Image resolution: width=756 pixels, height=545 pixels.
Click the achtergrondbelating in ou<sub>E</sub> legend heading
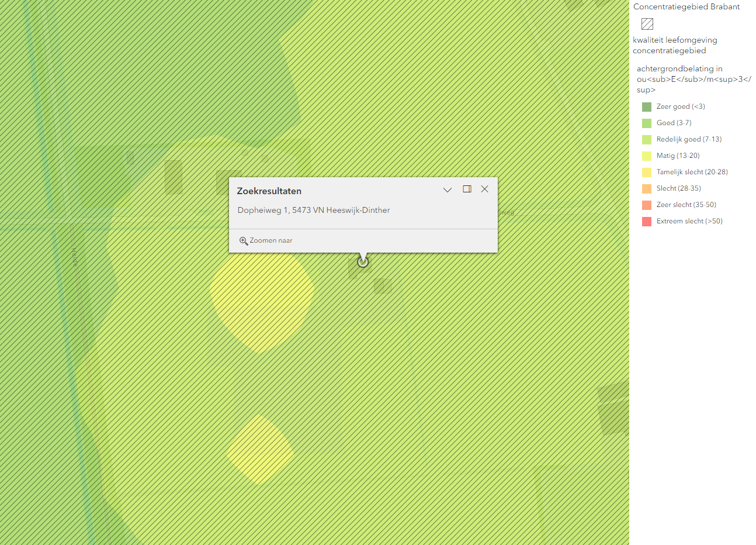pos(694,79)
